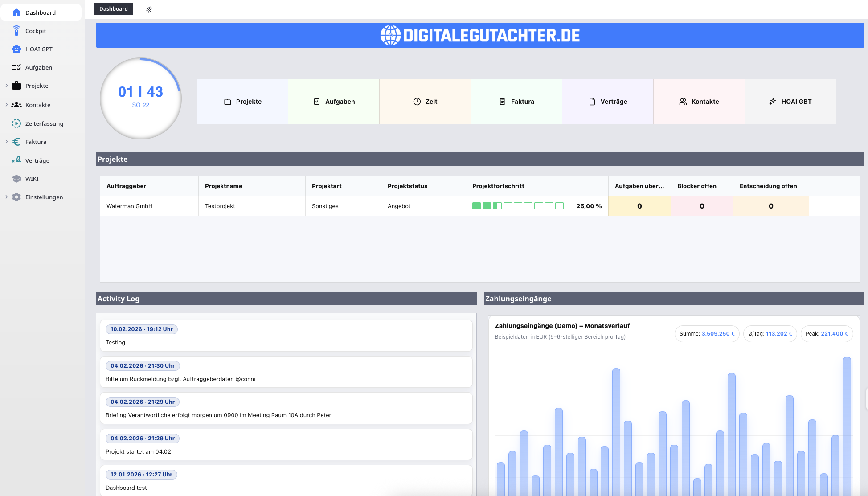Click the tallest rightmost bar in chart

[847, 426]
